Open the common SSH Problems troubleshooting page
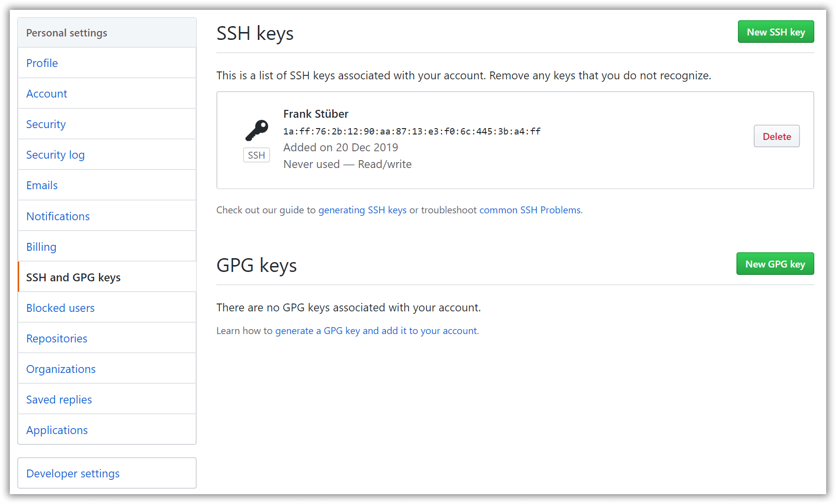 pos(530,210)
